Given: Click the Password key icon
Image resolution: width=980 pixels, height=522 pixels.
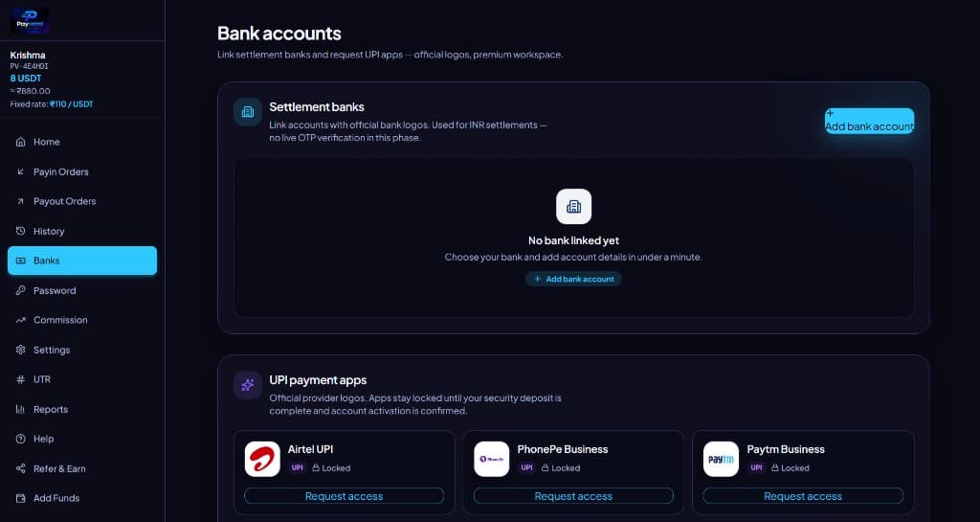Looking at the screenshot, I should coord(21,290).
